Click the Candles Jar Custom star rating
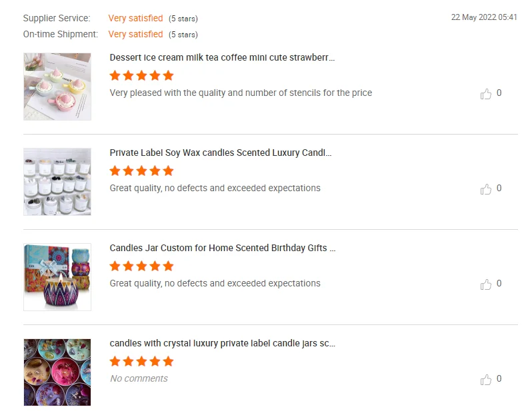Screen dimensions: 532x419 (x=141, y=266)
